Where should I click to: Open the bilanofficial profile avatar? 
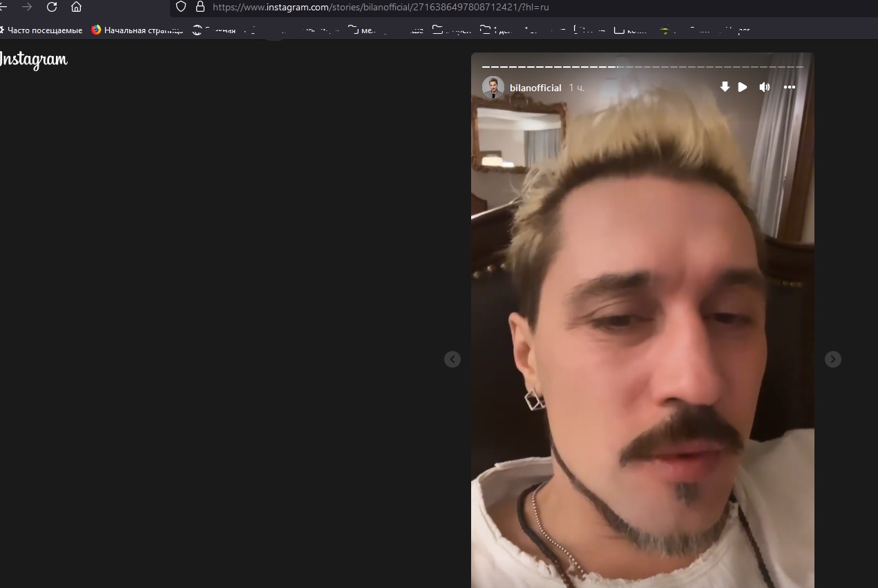[x=493, y=88]
